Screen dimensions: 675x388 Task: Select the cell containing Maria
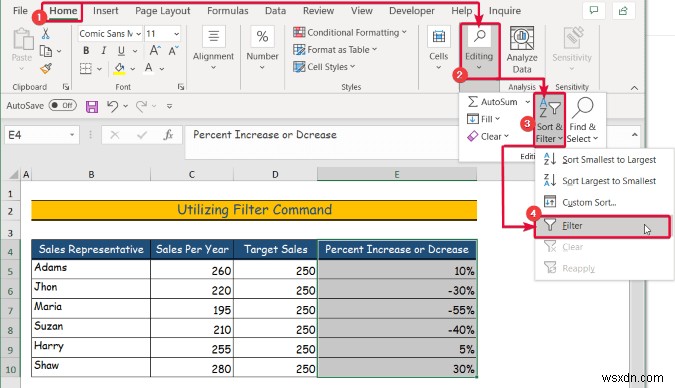pos(91,309)
